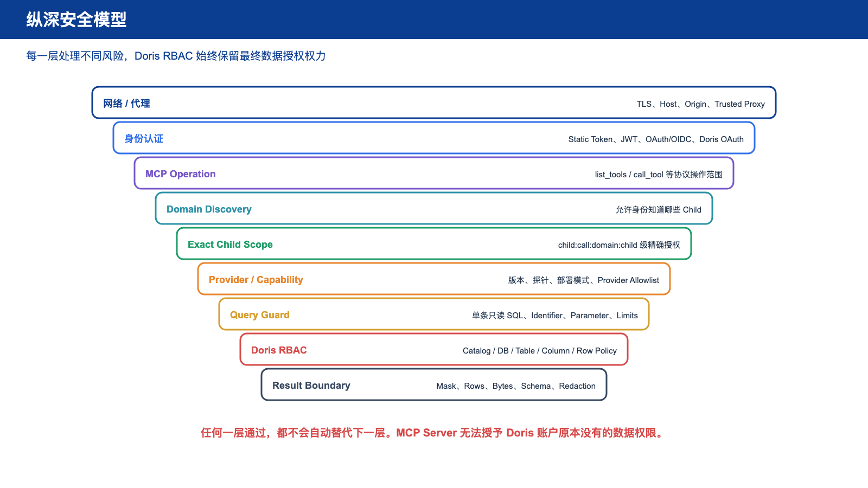868x488 pixels.
Task: Select 允许身份知道哪些 Child text
Action: pos(658,210)
